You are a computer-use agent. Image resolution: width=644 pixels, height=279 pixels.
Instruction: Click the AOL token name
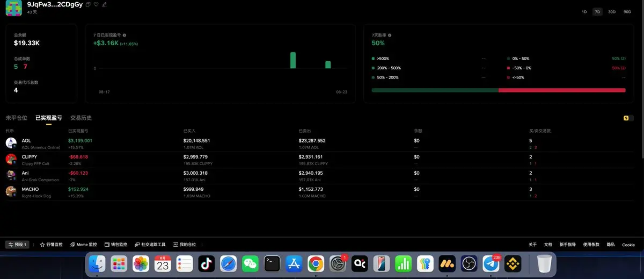[26, 140]
